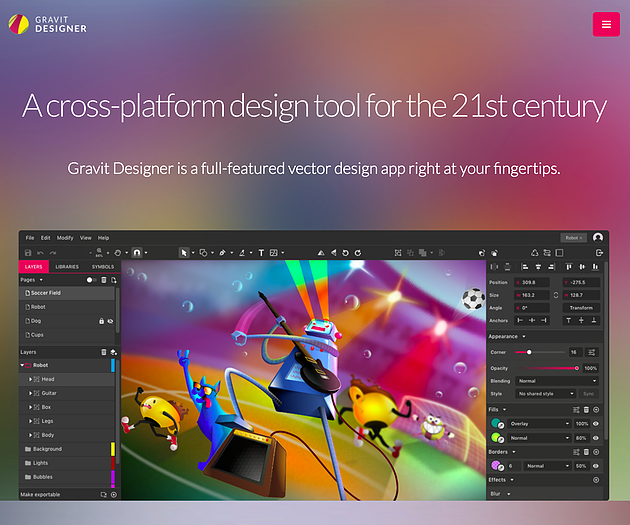Click the Group selection icon
The image size is (630, 525).
click(398, 253)
